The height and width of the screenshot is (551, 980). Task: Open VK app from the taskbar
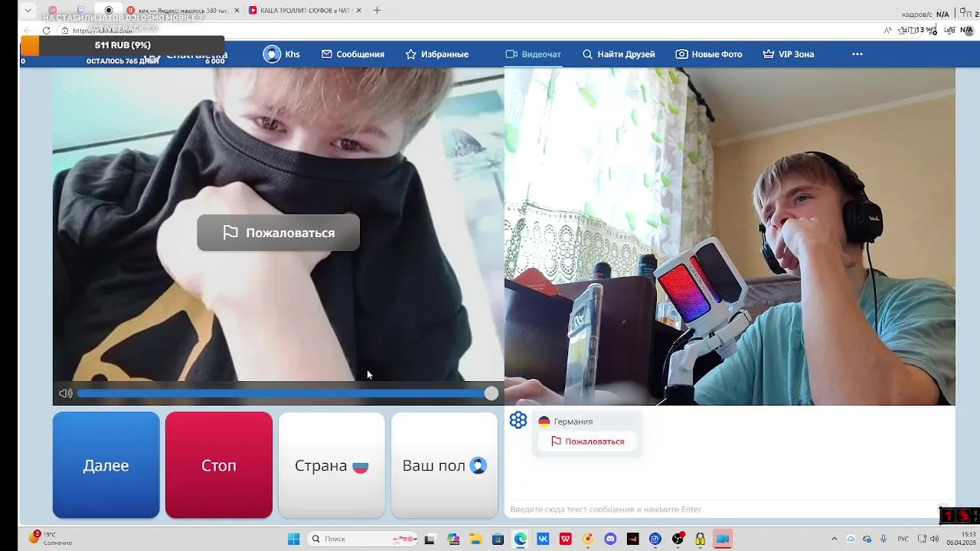(543, 539)
